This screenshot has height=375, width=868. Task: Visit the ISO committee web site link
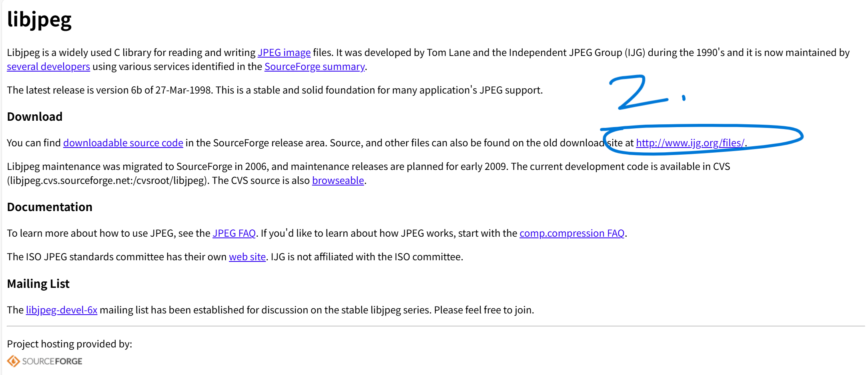pos(247,257)
